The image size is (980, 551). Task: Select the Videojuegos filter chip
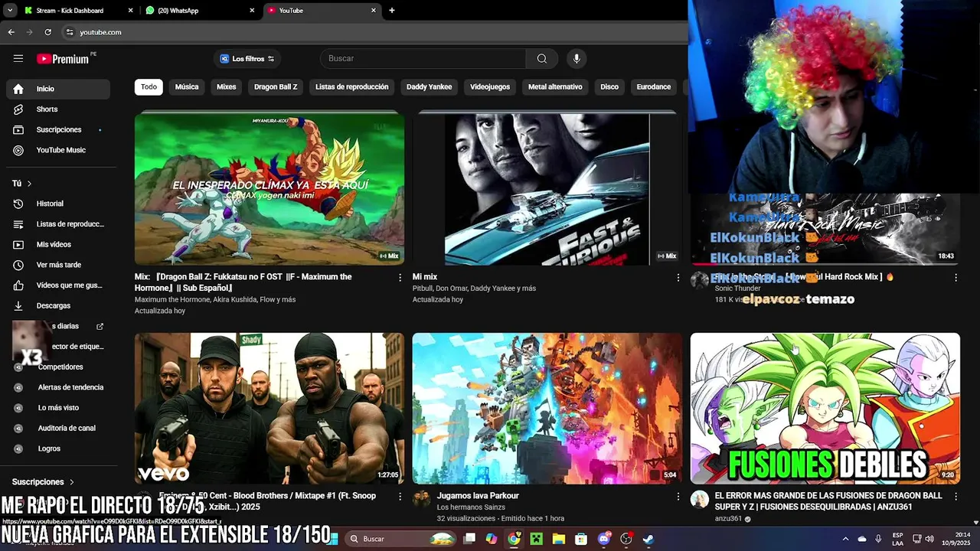[x=490, y=87]
